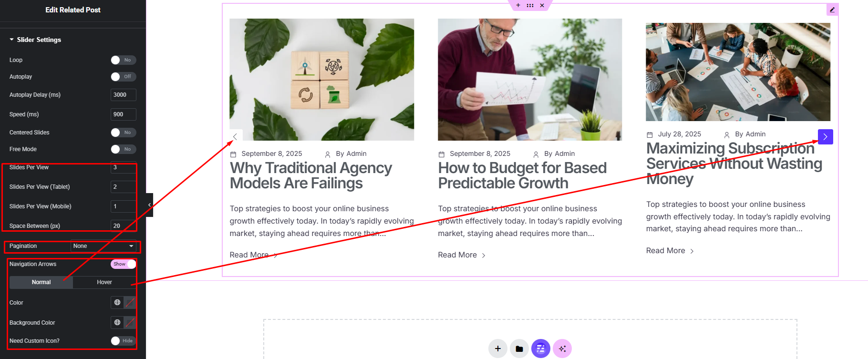Viewport: 868px width, 359px height.
Task: Open the template library folder icon
Action: 519,349
